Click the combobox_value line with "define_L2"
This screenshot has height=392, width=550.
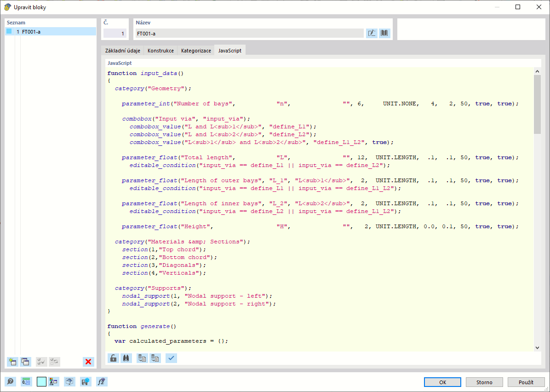pos(223,134)
